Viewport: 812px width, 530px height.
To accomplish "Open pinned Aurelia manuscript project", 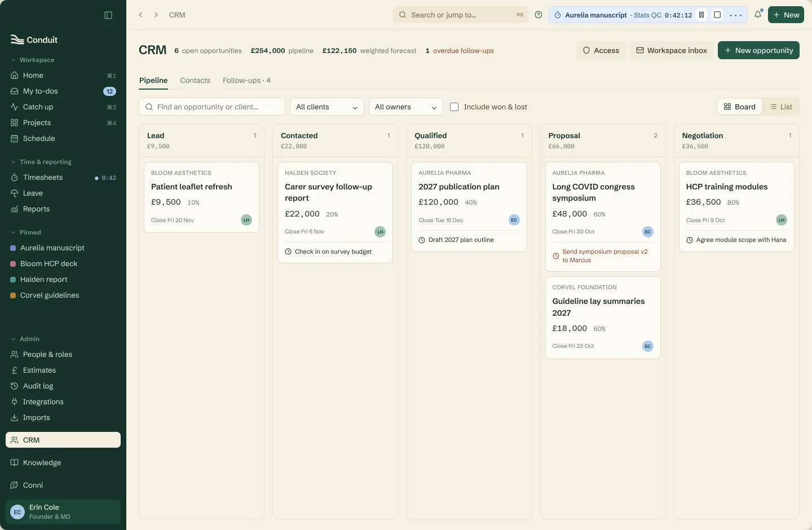I will [x=63, y=248].
